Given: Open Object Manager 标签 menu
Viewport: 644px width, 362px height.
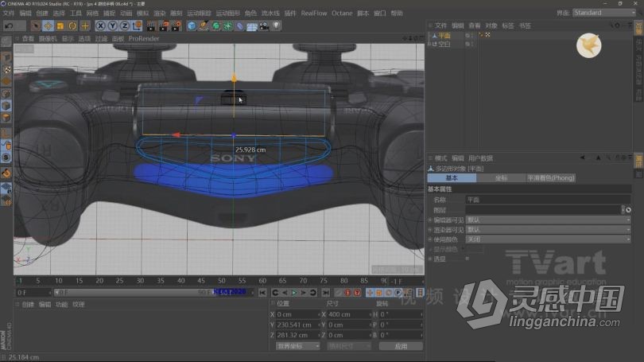Looking at the screenshot, I should point(507,26).
